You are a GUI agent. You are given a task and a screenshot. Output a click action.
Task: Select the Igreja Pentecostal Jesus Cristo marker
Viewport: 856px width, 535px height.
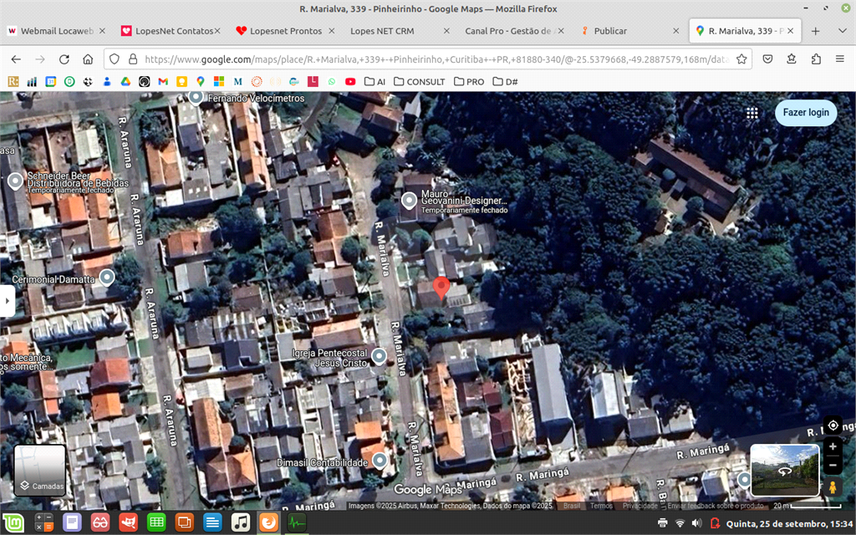379,356
